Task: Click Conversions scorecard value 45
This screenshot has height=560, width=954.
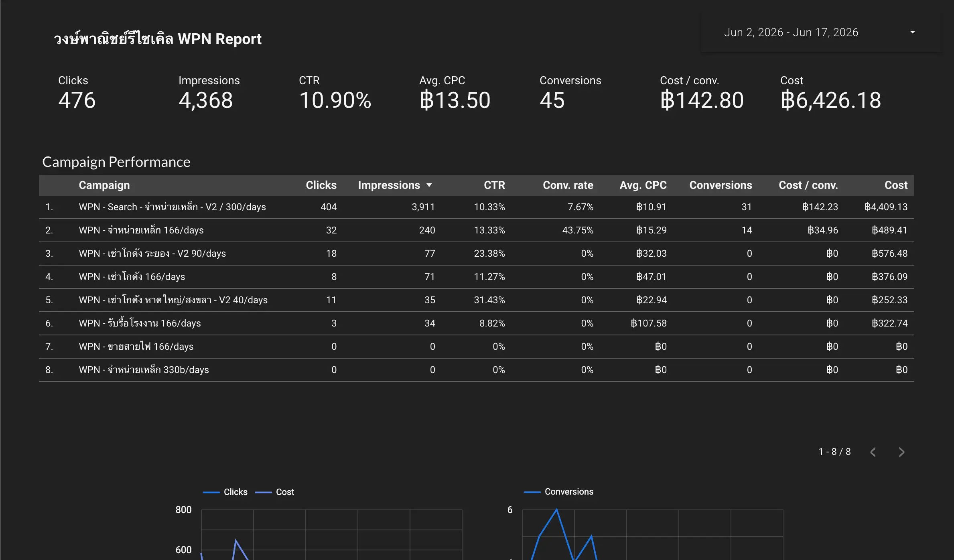Action: (552, 100)
